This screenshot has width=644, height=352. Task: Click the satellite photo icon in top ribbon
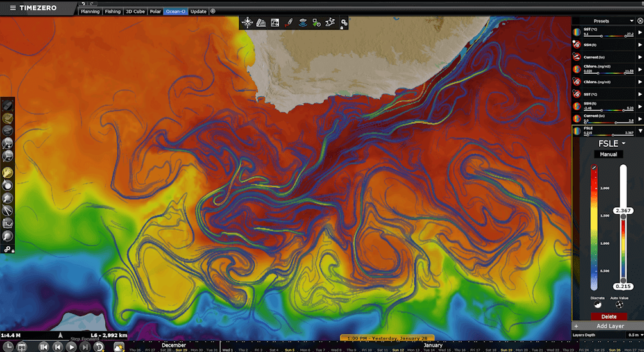pos(275,22)
